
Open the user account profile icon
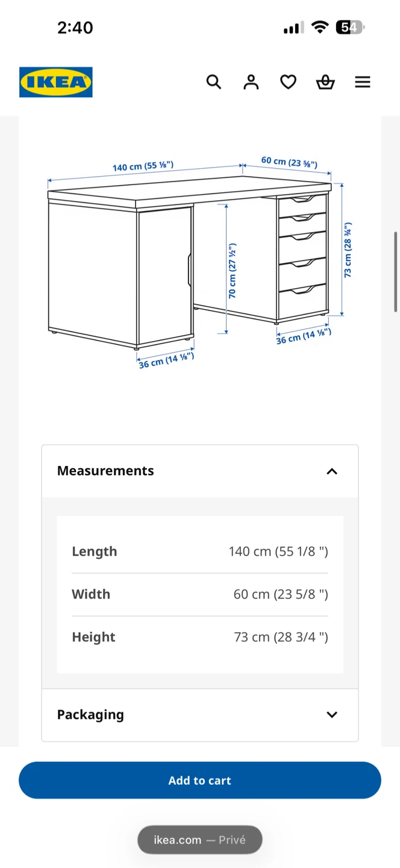tap(251, 82)
